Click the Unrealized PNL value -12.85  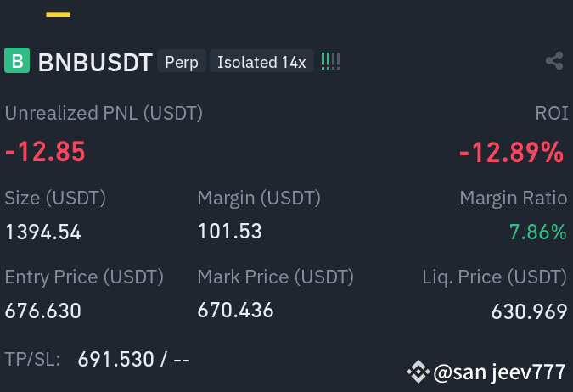pos(45,152)
